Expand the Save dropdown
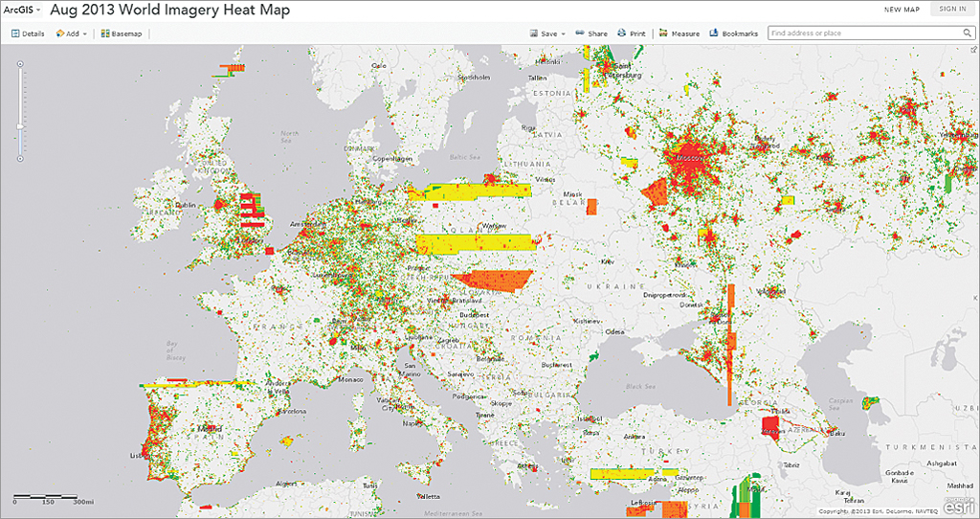This screenshot has width=980, height=519. tap(547, 34)
